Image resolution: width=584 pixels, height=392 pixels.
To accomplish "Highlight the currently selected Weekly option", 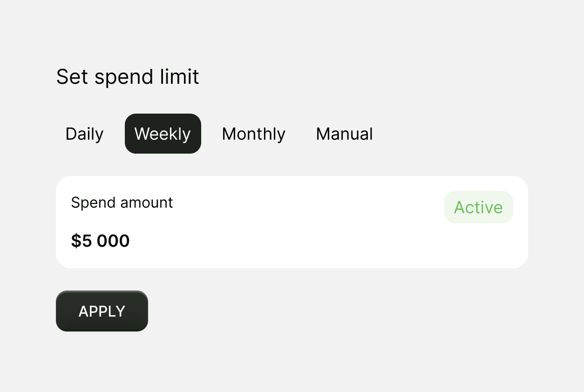I will [x=163, y=134].
